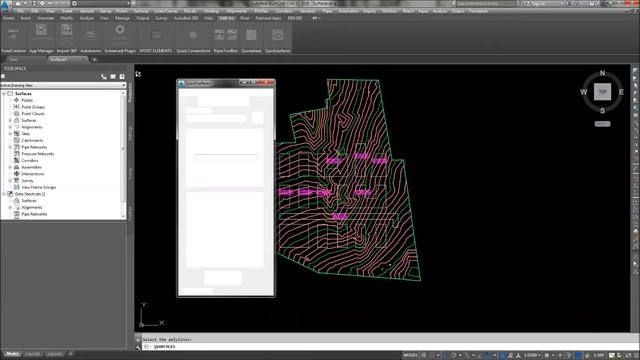
Task: Expand the Alignments node under Surfaces drawing
Action: point(10,127)
